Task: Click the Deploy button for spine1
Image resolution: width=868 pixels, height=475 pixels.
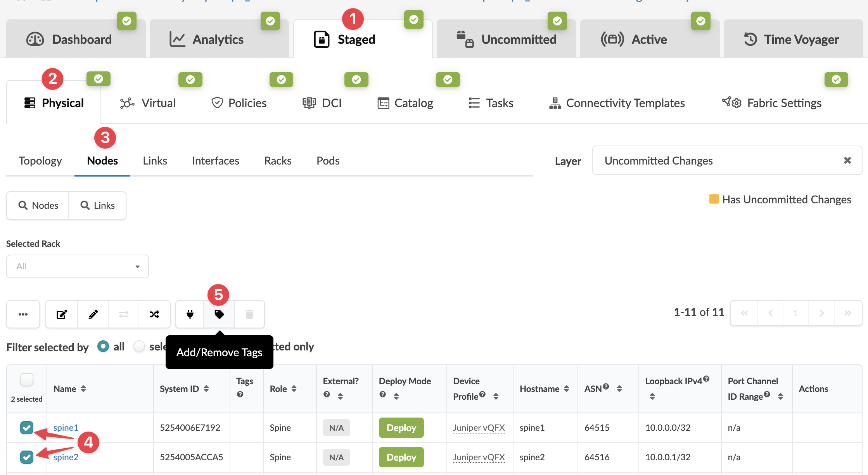Action: click(x=401, y=427)
